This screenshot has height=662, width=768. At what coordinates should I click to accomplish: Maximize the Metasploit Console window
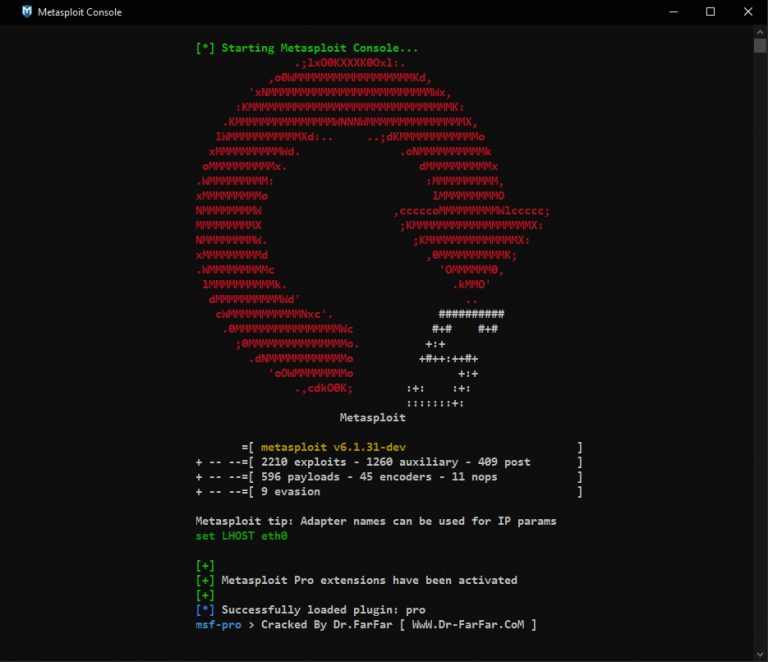click(x=710, y=12)
